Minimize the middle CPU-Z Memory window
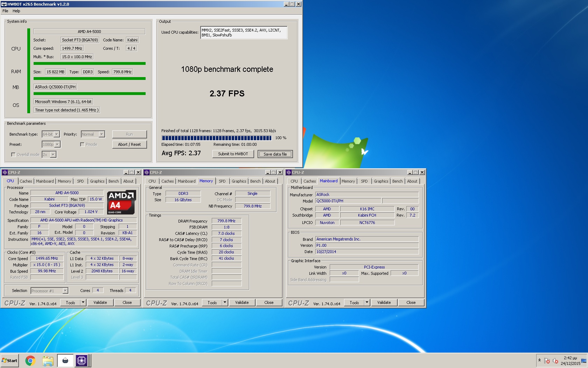Screen dimensions: 588x368 (268, 172)
